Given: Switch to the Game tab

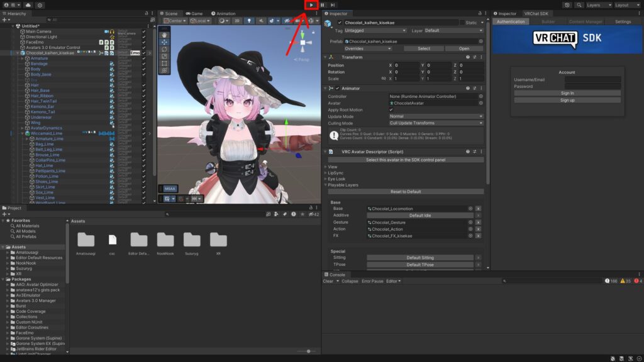Looking at the screenshot, I should 194,13.
